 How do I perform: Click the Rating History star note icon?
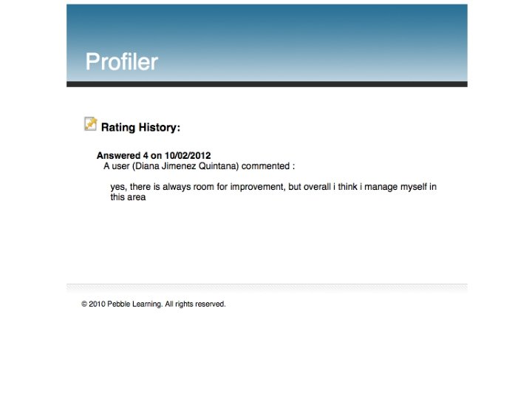[91, 124]
